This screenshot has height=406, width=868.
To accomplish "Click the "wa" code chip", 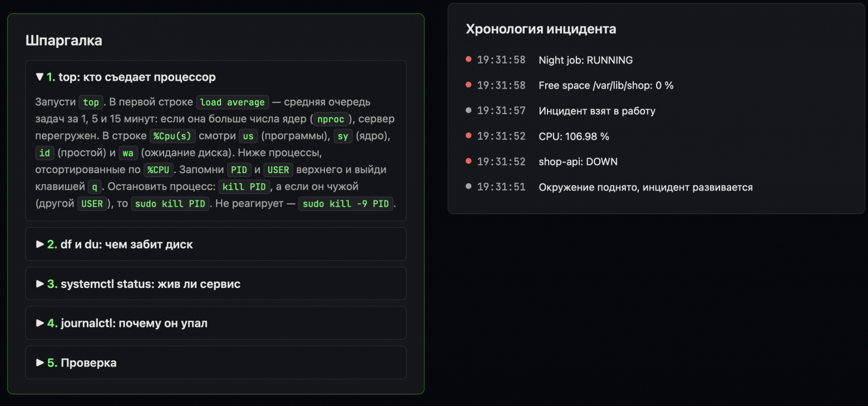I will 128,153.
